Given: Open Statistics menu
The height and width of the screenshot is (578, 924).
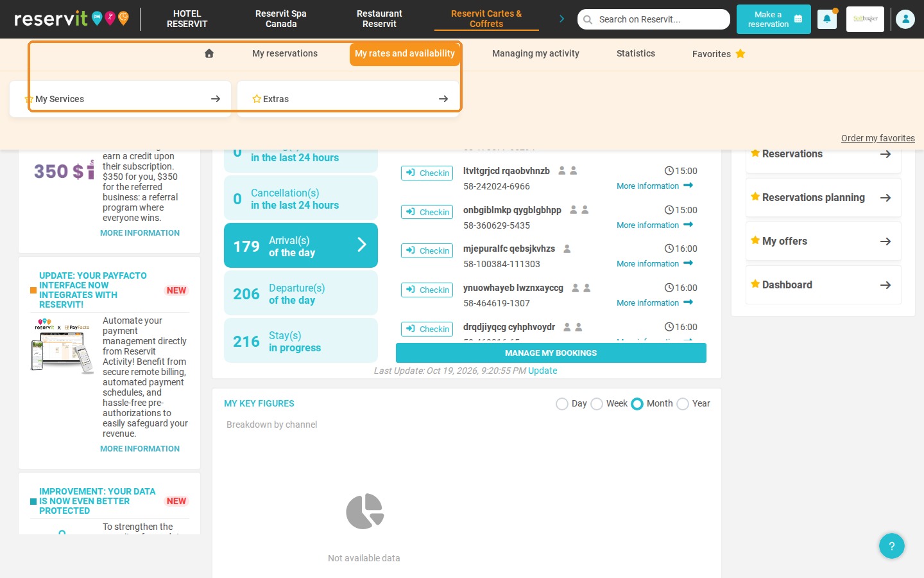Looking at the screenshot, I should [636, 53].
